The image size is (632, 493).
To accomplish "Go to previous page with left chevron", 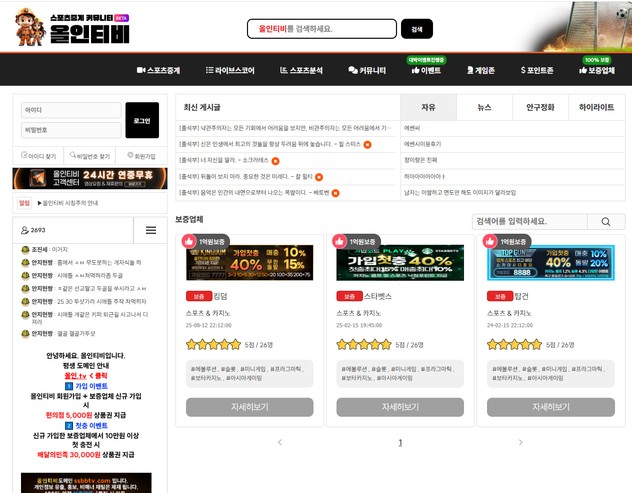I will point(280,442).
